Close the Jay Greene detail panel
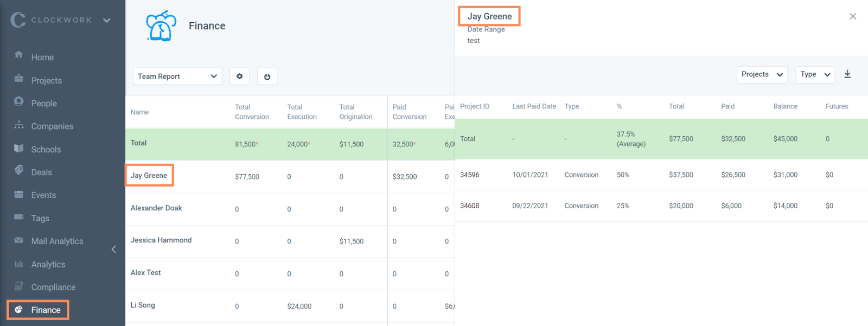868x326 pixels. pos(853,16)
